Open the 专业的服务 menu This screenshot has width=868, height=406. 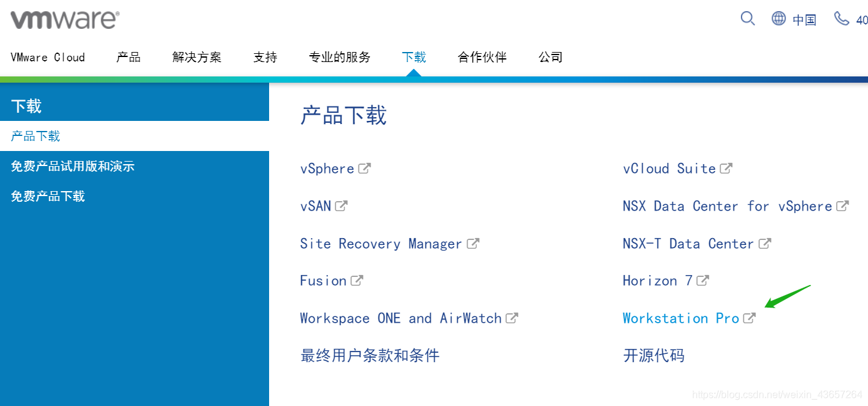coord(340,57)
